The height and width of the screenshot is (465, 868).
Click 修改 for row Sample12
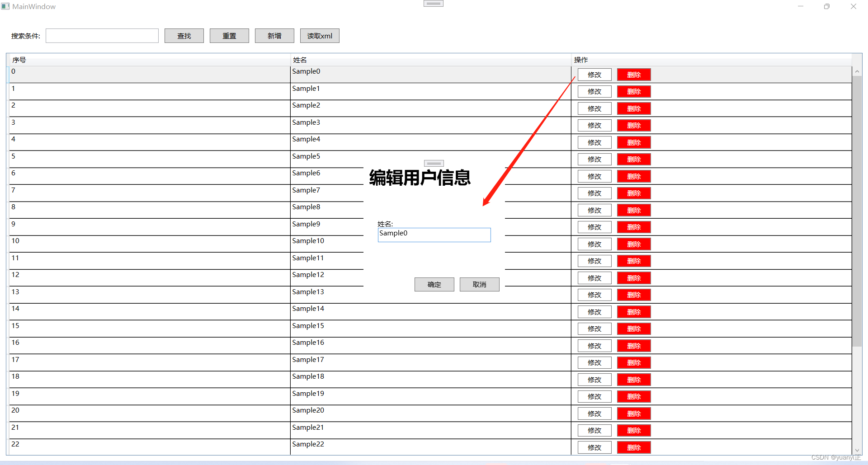594,278
